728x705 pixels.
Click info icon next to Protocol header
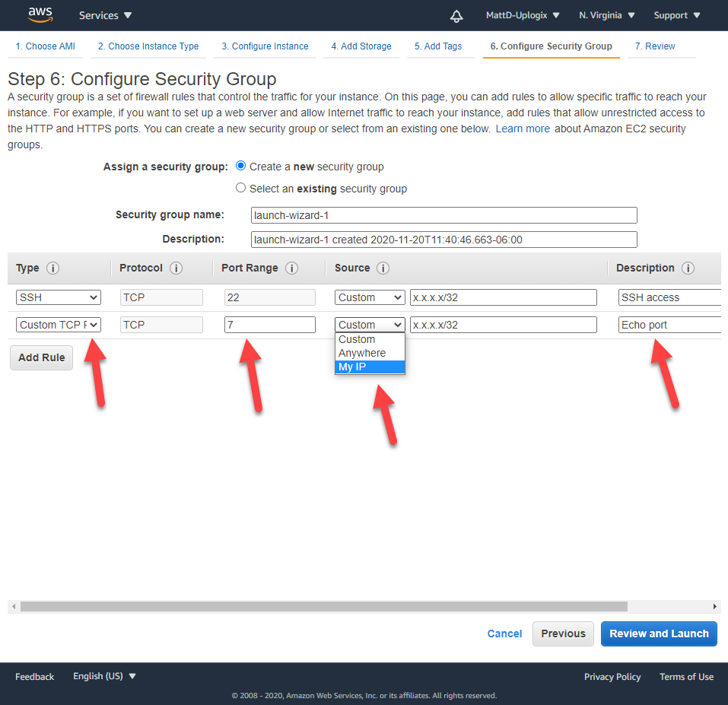[x=176, y=268]
